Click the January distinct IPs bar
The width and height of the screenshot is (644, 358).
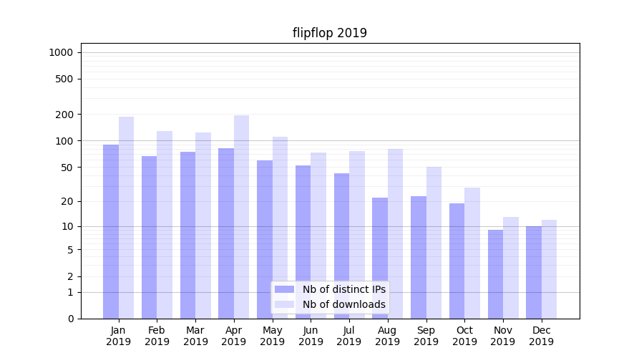coord(111,231)
